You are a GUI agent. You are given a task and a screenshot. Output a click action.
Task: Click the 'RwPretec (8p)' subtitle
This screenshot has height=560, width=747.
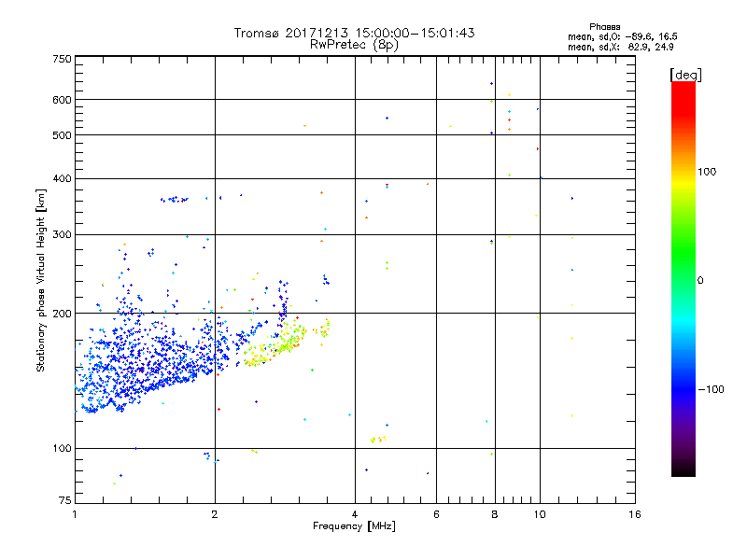(x=354, y=45)
